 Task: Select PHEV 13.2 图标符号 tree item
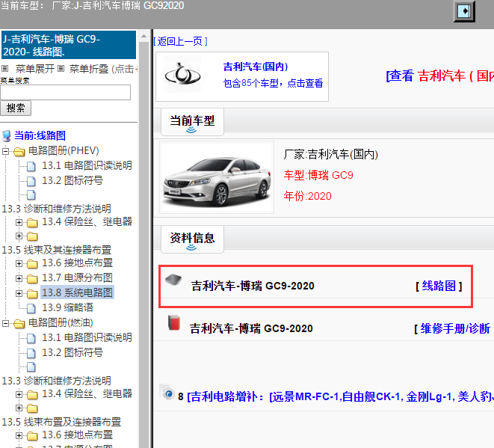(x=72, y=181)
